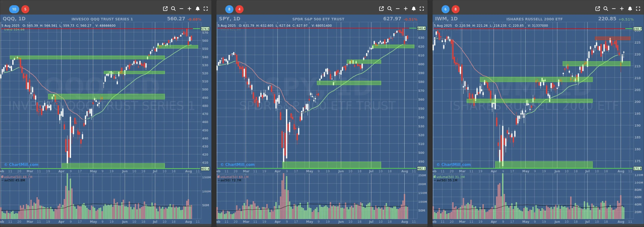644x227 pixels.
Task: Expand the IWM chart to fullscreen
Action: pos(638,9)
